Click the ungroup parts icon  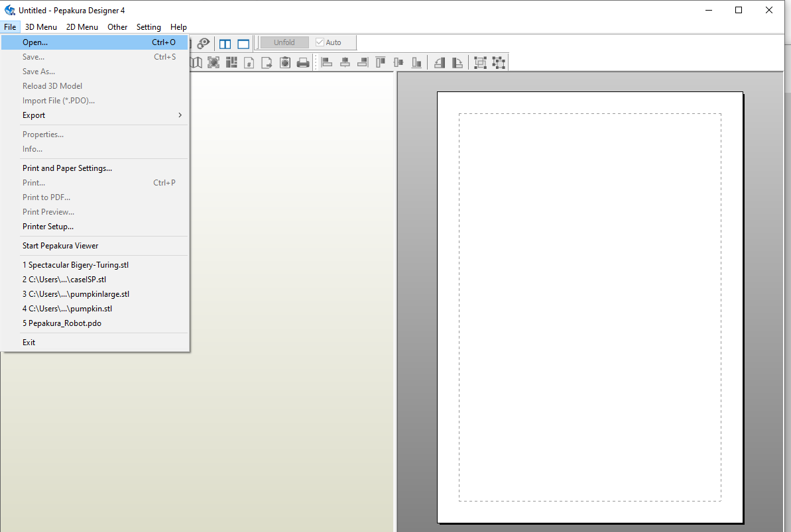coord(499,62)
